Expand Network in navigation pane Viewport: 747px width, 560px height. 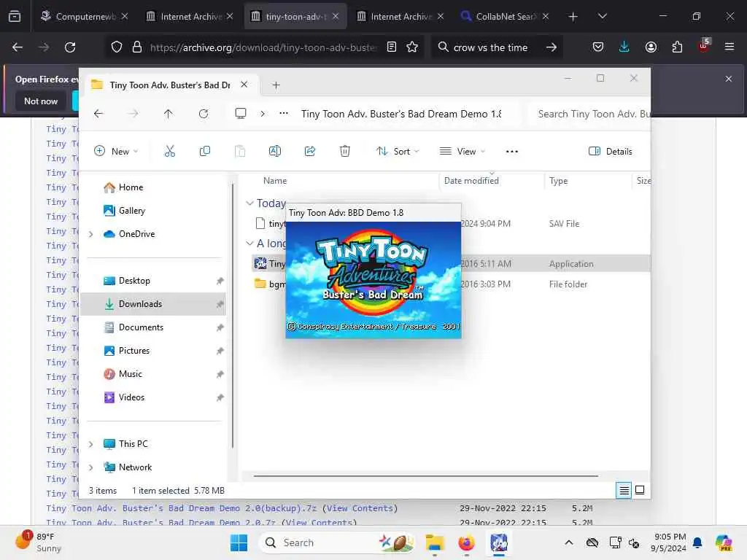click(91, 467)
